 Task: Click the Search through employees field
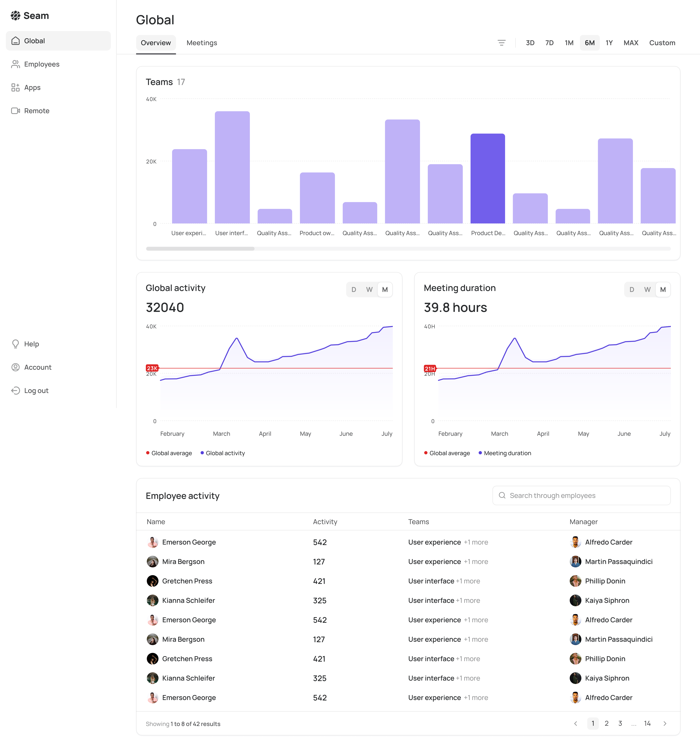(x=581, y=495)
